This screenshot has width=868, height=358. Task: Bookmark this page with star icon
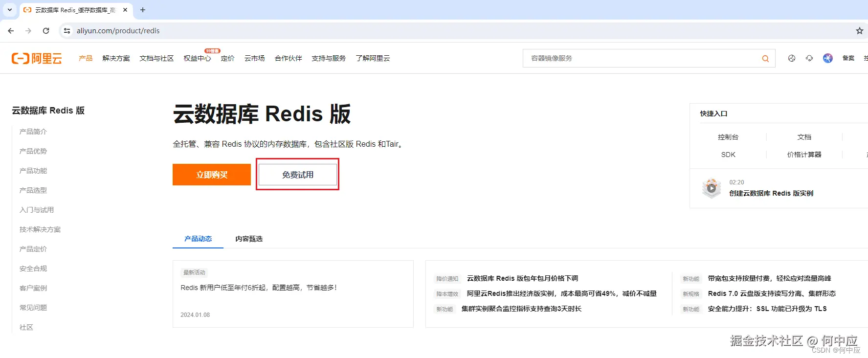pyautogui.click(x=859, y=31)
